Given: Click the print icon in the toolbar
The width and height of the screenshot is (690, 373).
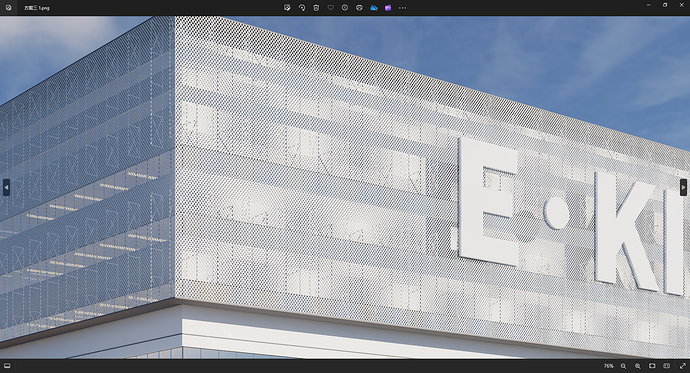Looking at the screenshot, I should tap(359, 7).
